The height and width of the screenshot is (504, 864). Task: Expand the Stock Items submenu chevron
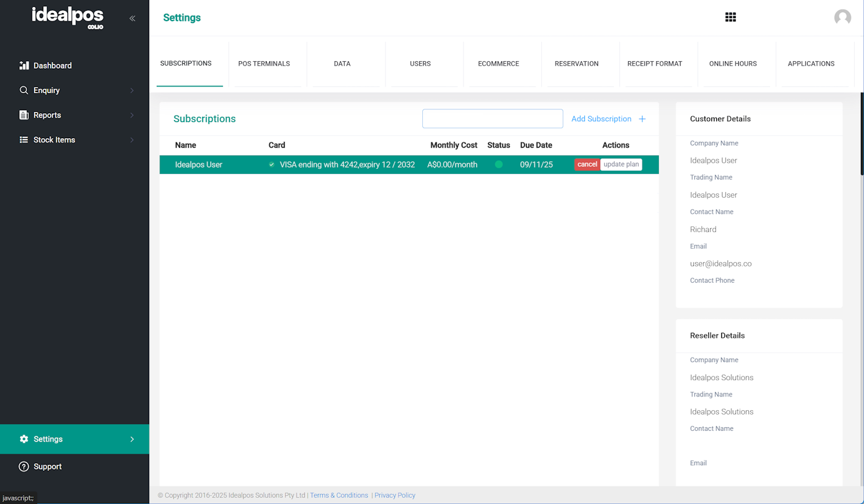coord(132,140)
